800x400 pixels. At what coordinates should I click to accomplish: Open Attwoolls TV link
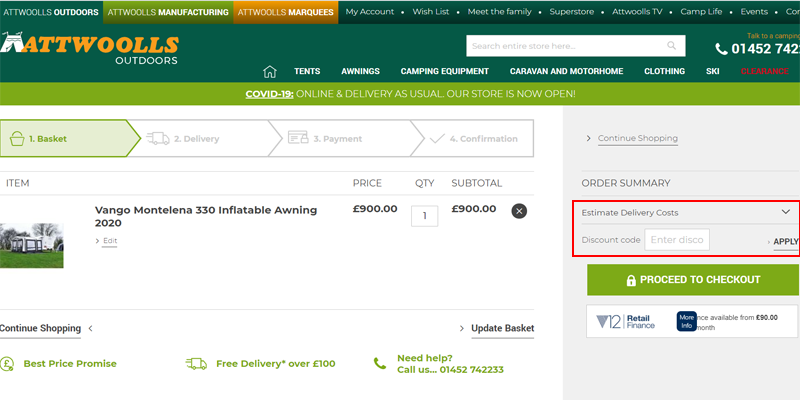point(637,12)
